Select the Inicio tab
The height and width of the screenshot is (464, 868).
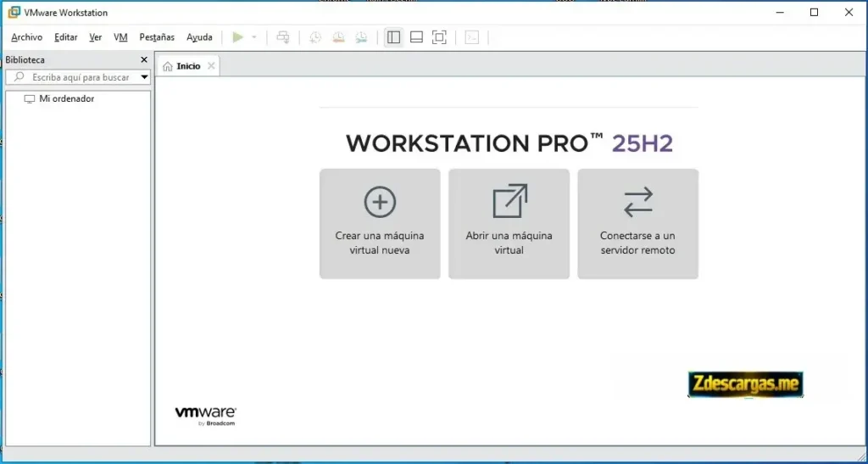pos(187,66)
